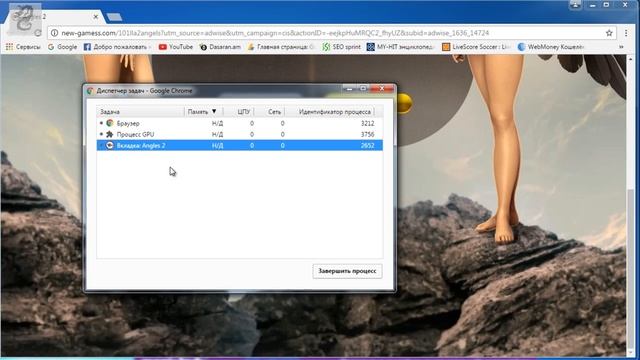Click process ID 3212
The image size is (640, 360).
(367, 123)
